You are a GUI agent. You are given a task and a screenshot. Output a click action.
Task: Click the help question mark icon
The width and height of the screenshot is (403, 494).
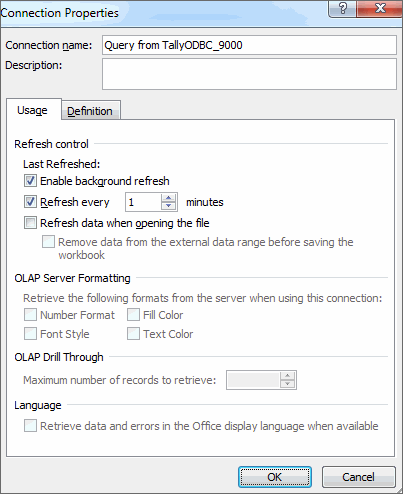343,8
